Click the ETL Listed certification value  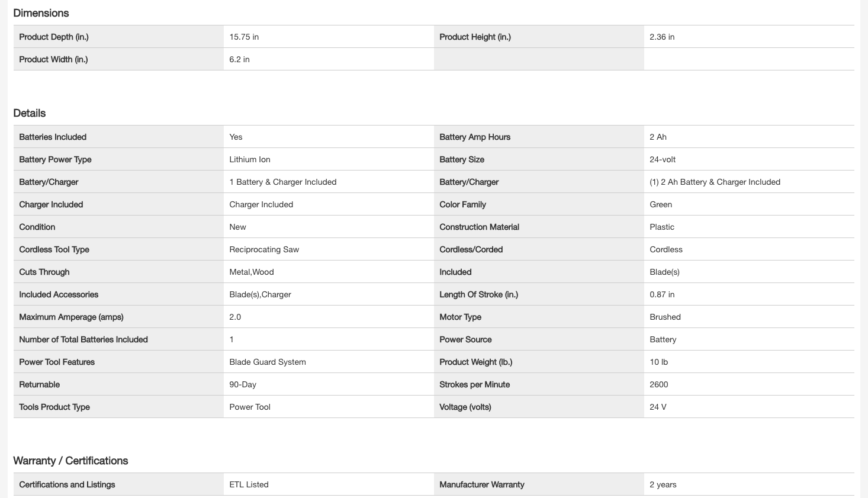pyautogui.click(x=249, y=484)
